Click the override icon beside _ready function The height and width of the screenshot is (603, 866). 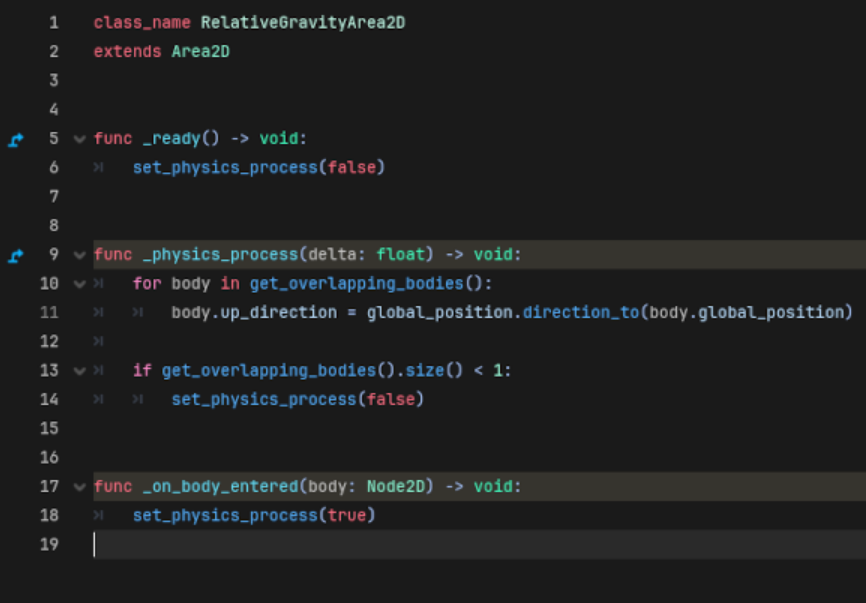coord(15,139)
